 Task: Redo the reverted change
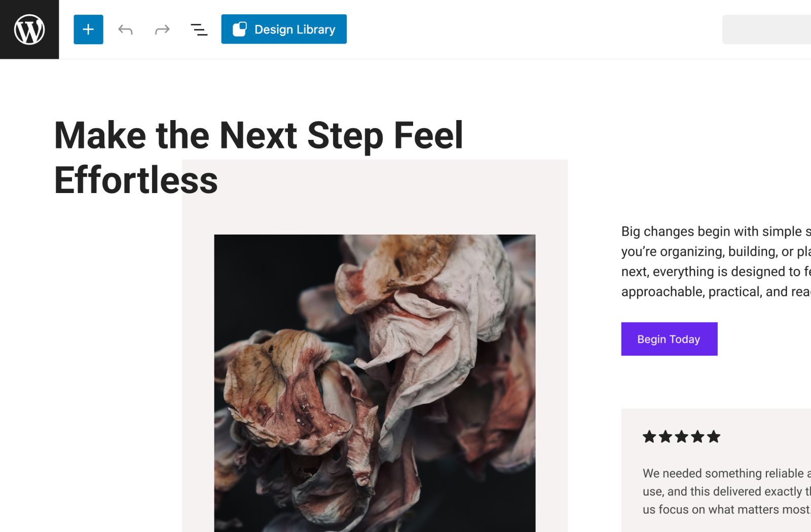(162, 29)
